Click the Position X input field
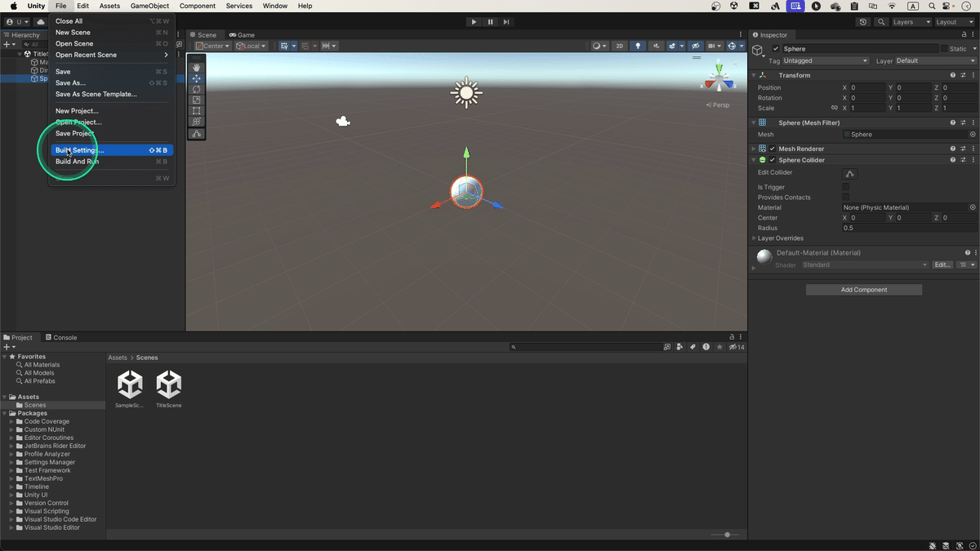The image size is (980, 551). coord(868,87)
